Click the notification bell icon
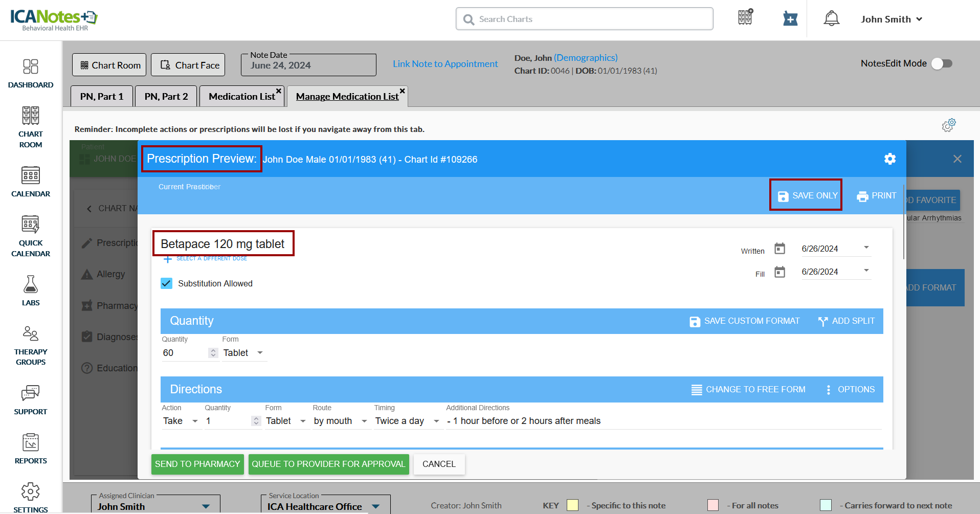This screenshot has width=980, height=514. (x=831, y=19)
